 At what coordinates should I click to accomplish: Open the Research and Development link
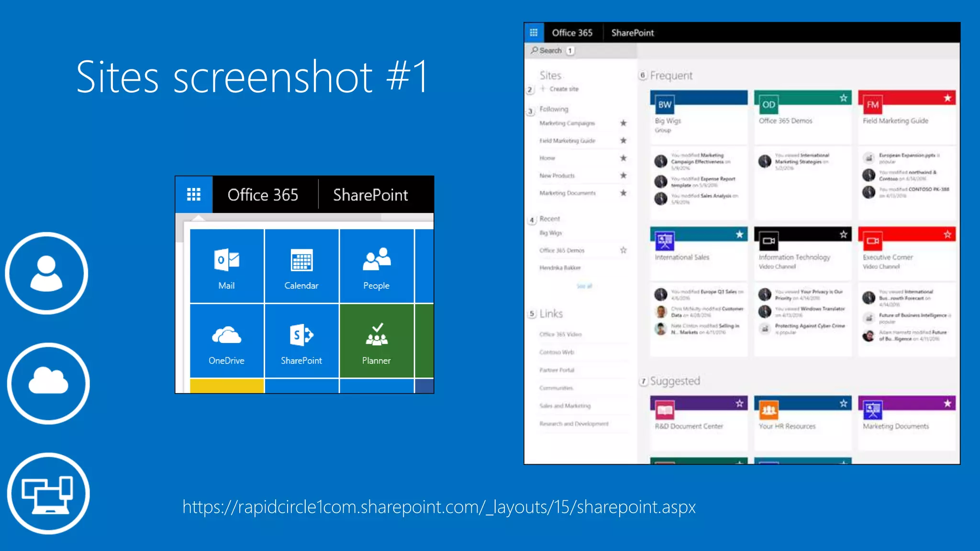point(574,424)
